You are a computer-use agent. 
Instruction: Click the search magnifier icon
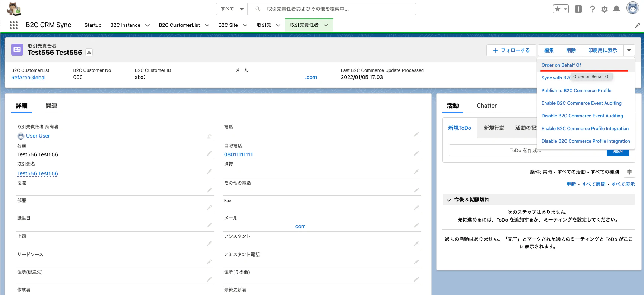click(257, 9)
